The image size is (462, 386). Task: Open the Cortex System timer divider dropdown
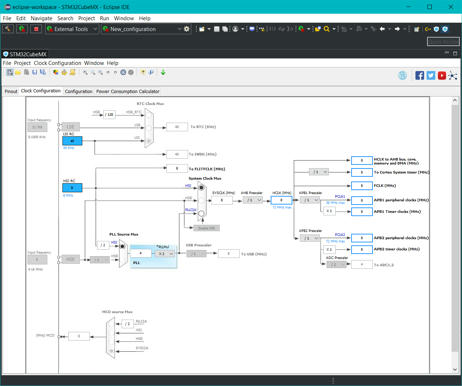(x=319, y=172)
